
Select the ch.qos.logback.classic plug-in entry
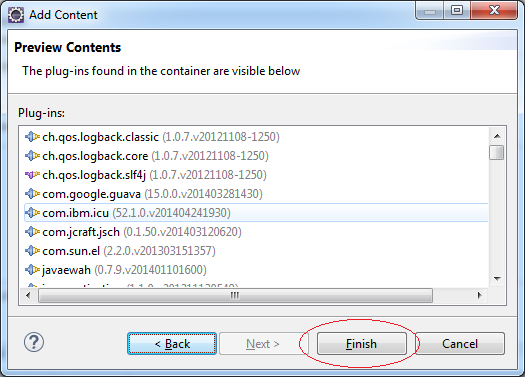(x=152, y=137)
